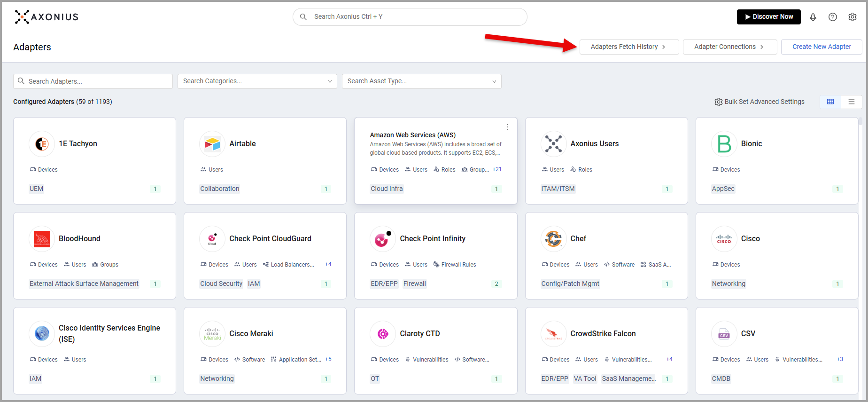Select the ITAM/ITSM category tag
This screenshot has height=402, width=868.
point(558,189)
